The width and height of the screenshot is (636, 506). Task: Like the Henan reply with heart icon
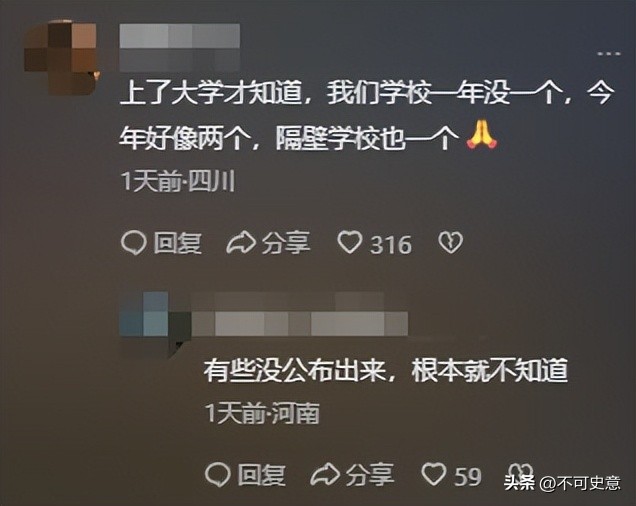(x=434, y=474)
